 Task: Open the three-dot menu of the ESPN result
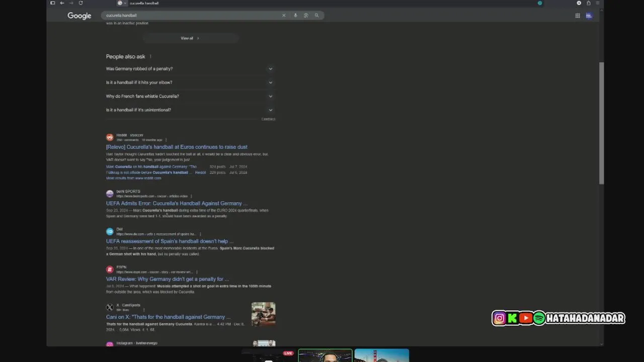(197, 272)
